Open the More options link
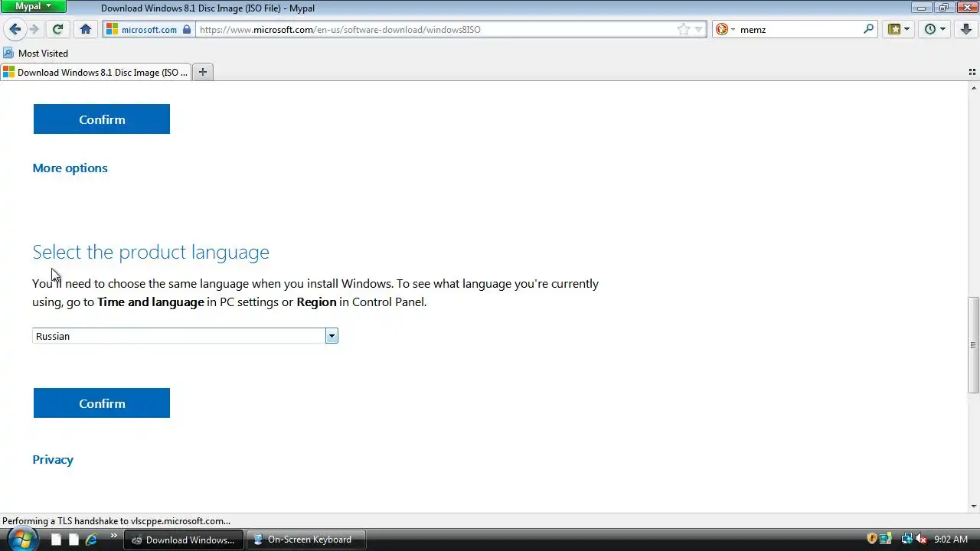980x551 pixels. tap(70, 168)
